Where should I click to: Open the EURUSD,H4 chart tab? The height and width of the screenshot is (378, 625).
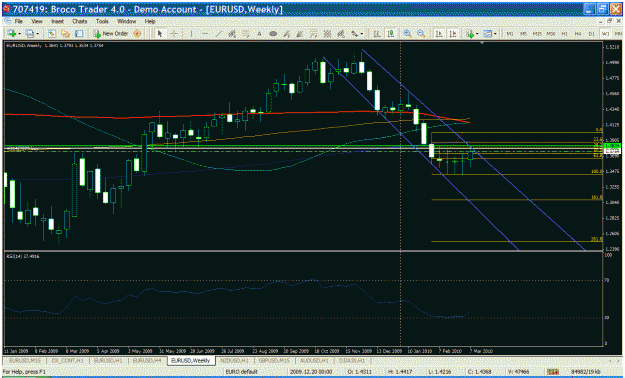(x=147, y=360)
